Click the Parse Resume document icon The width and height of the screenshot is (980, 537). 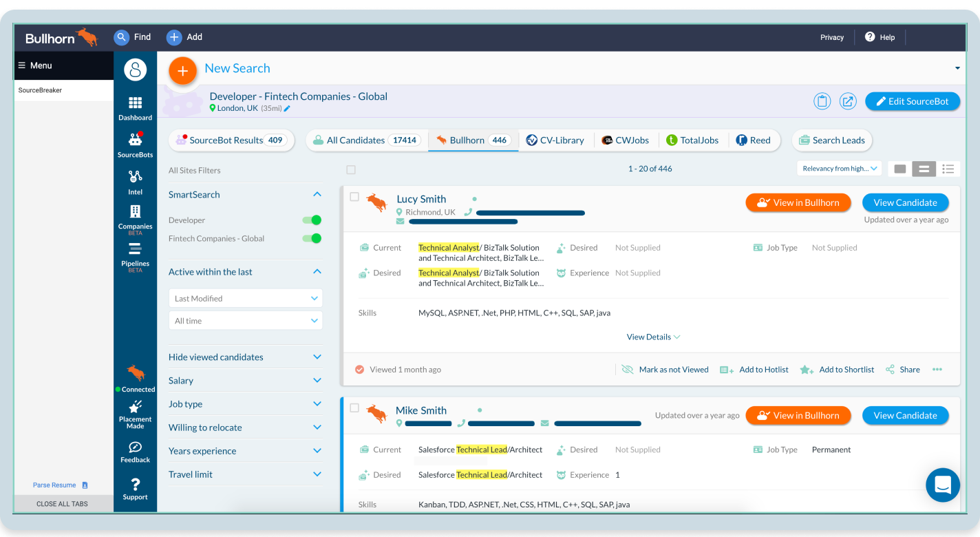85,485
